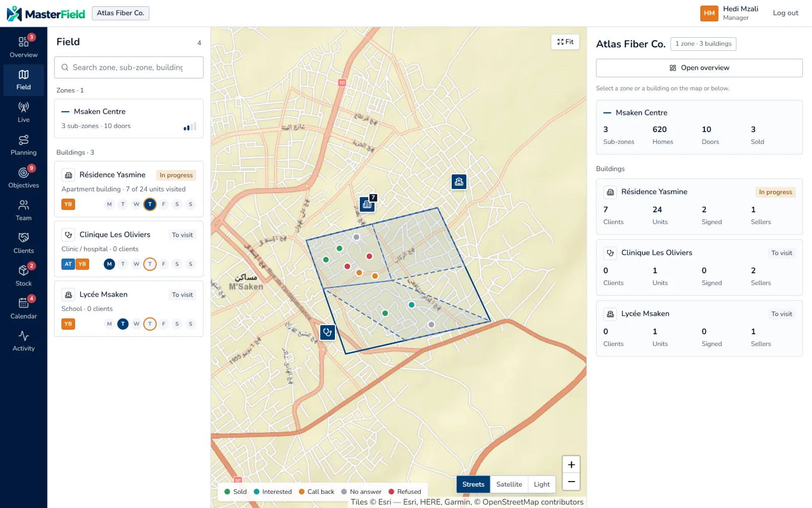Image resolution: width=812 pixels, height=508 pixels.
Task: Log out of the account
Action: point(785,13)
